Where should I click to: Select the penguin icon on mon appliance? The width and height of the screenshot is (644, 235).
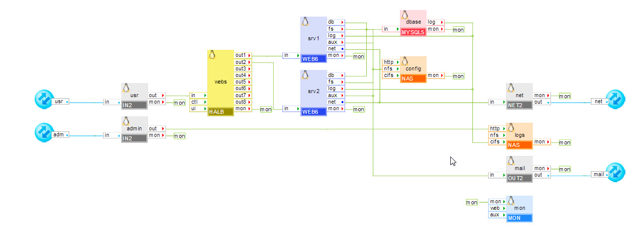[x=511, y=201]
